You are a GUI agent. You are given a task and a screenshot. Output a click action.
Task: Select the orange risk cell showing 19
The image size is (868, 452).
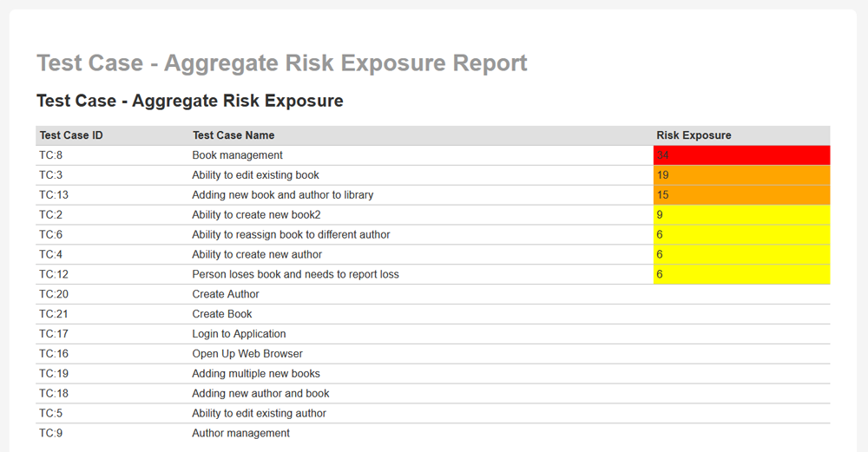pyautogui.click(x=741, y=175)
